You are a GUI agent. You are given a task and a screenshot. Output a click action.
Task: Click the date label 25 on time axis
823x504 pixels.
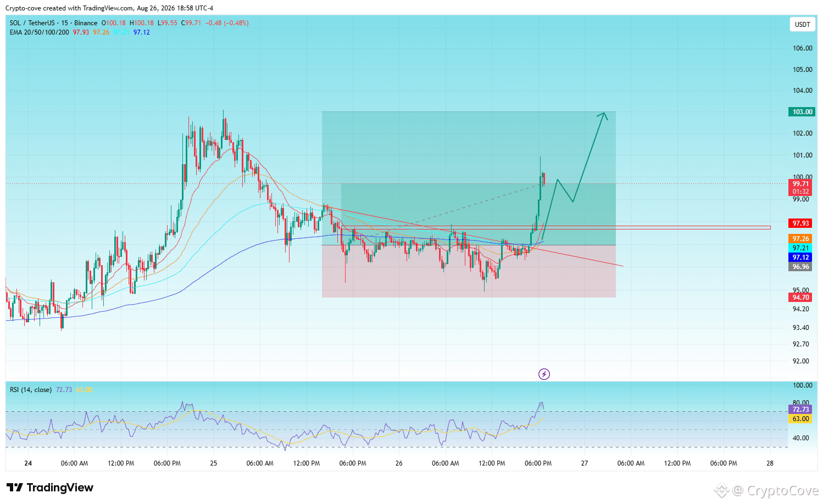click(214, 463)
